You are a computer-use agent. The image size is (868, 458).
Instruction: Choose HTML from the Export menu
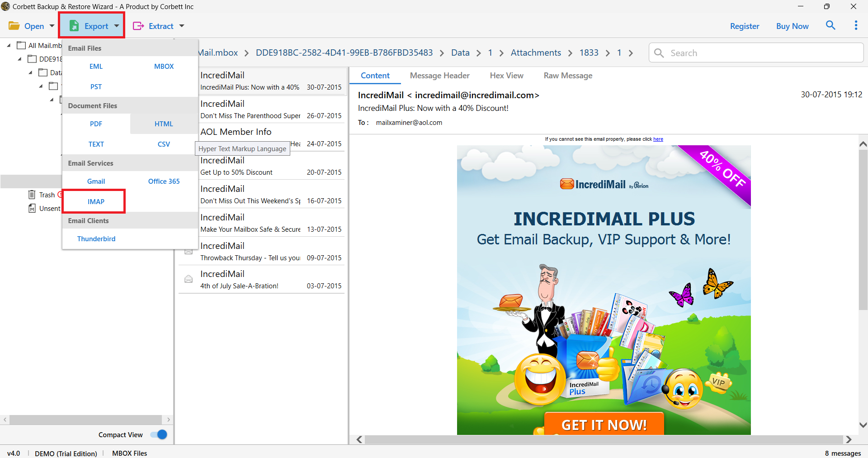click(164, 124)
